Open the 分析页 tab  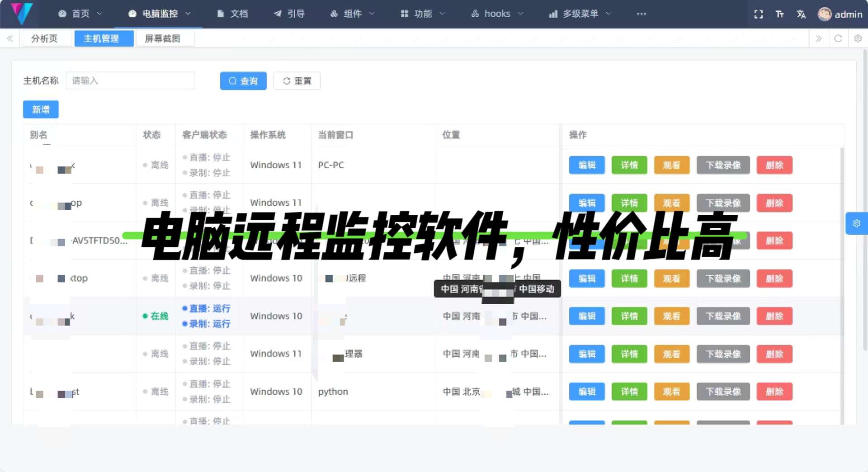tap(44, 38)
